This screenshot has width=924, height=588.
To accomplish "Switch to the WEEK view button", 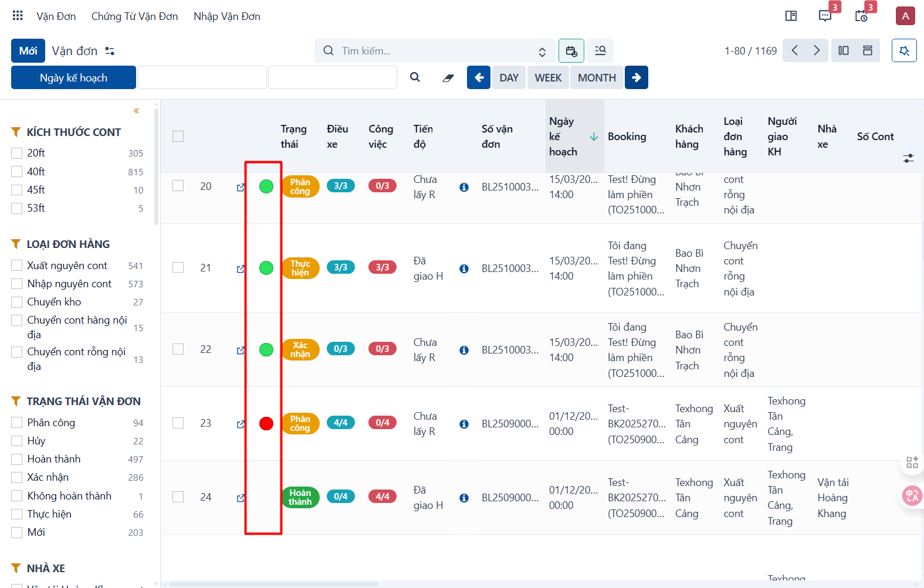I will click(x=548, y=77).
